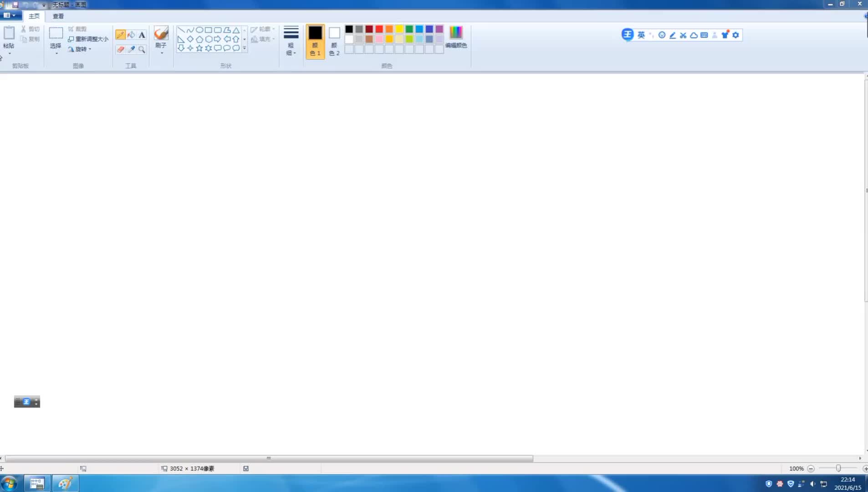Image resolution: width=868 pixels, height=492 pixels.
Task: Click the Paint taskbar button
Action: pyautogui.click(x=65, y=483)
